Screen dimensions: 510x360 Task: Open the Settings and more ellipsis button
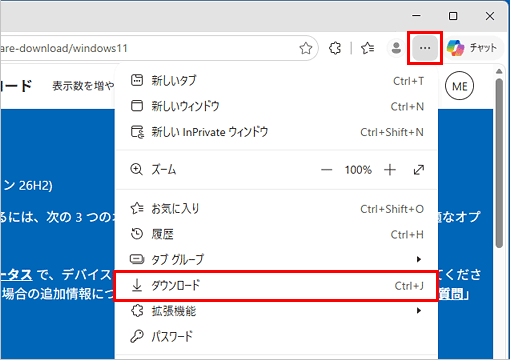click(425, 48)
